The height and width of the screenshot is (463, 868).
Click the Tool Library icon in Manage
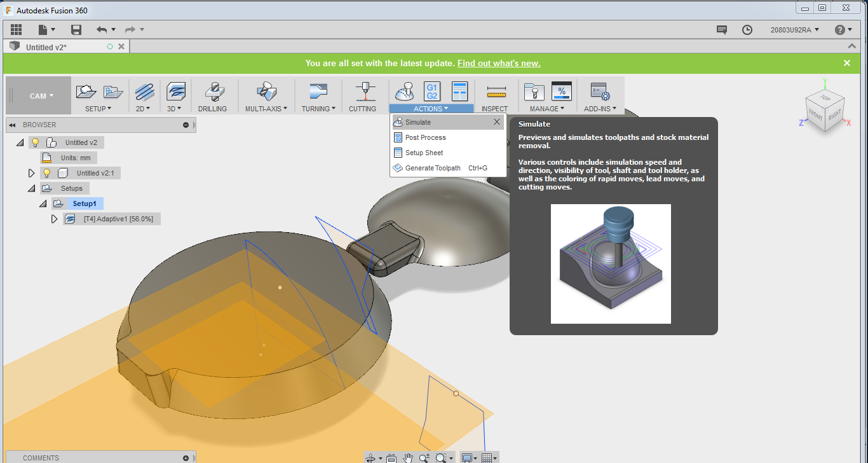click(x=535, y=92)
